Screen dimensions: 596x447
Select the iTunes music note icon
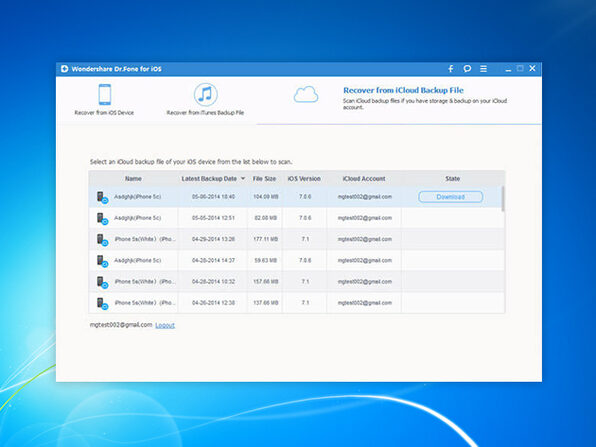coord(206,95)
